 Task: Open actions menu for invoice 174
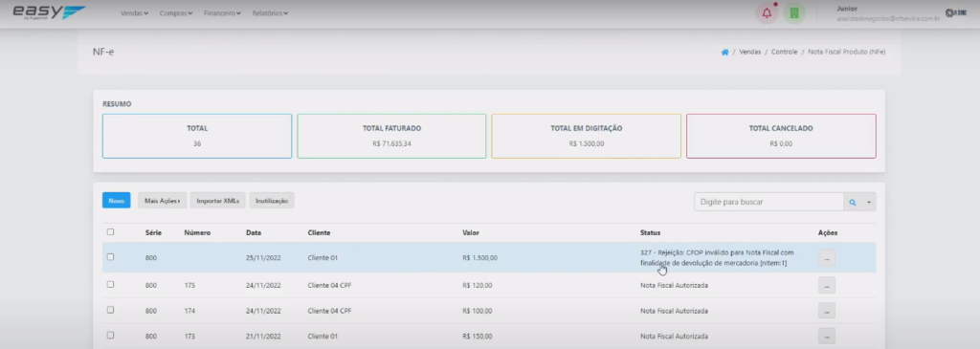[826, 311]
